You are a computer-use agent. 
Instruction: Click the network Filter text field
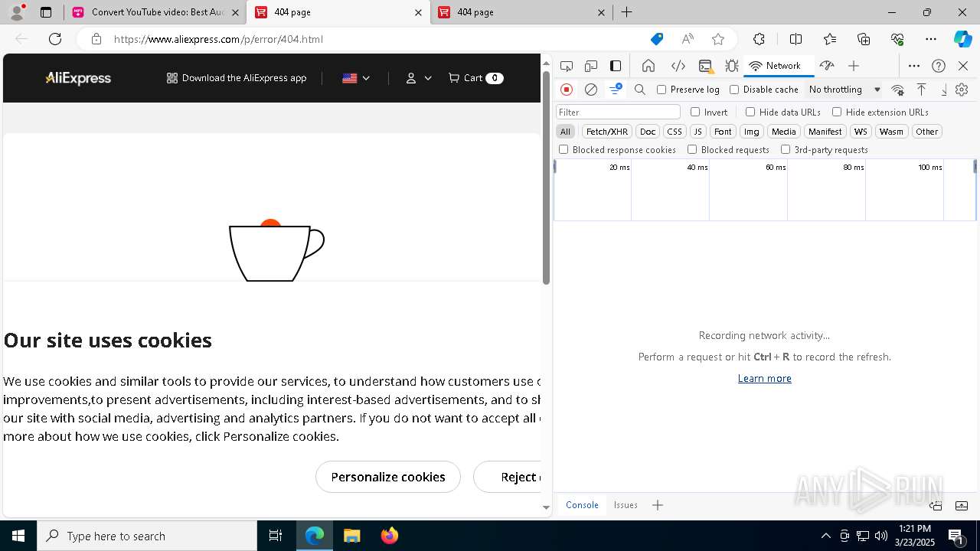(618, 112)
